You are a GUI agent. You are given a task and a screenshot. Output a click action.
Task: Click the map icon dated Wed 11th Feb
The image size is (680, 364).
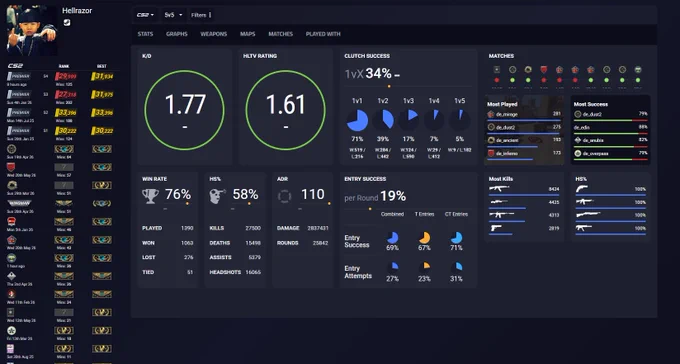click(x=12, y=294)
